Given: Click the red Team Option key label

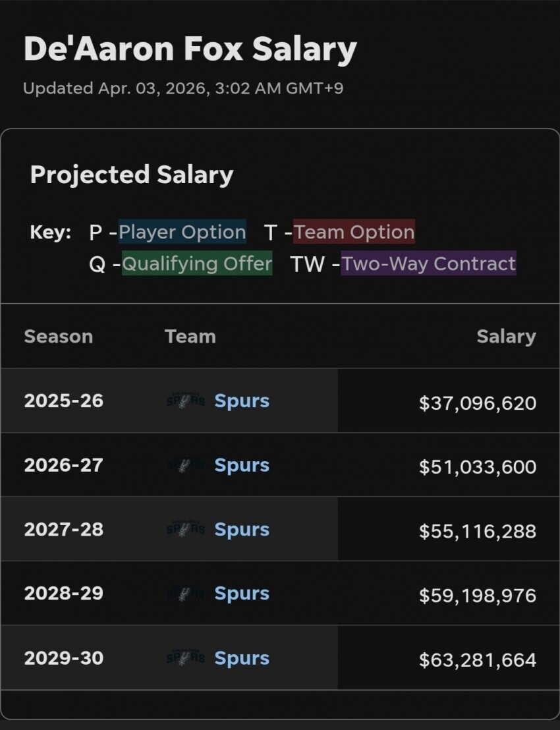Looking at the screenshot, I should coord(354,232).
